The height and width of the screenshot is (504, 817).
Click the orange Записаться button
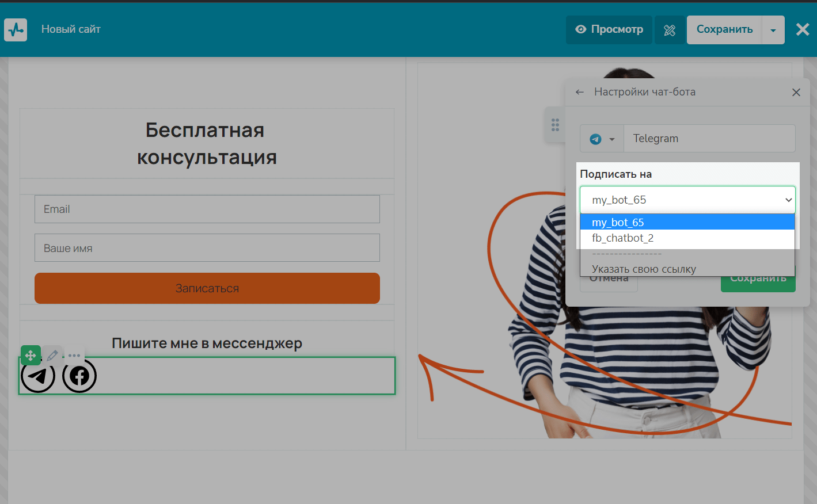[207, 288]
